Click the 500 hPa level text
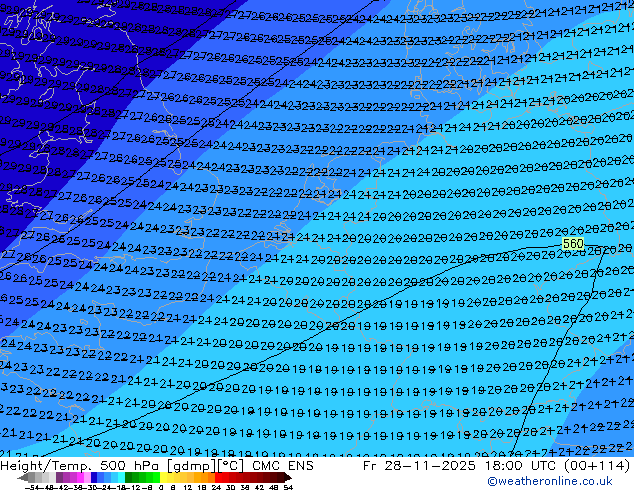Screen dimensions: 634x490 tap(131, 466)
